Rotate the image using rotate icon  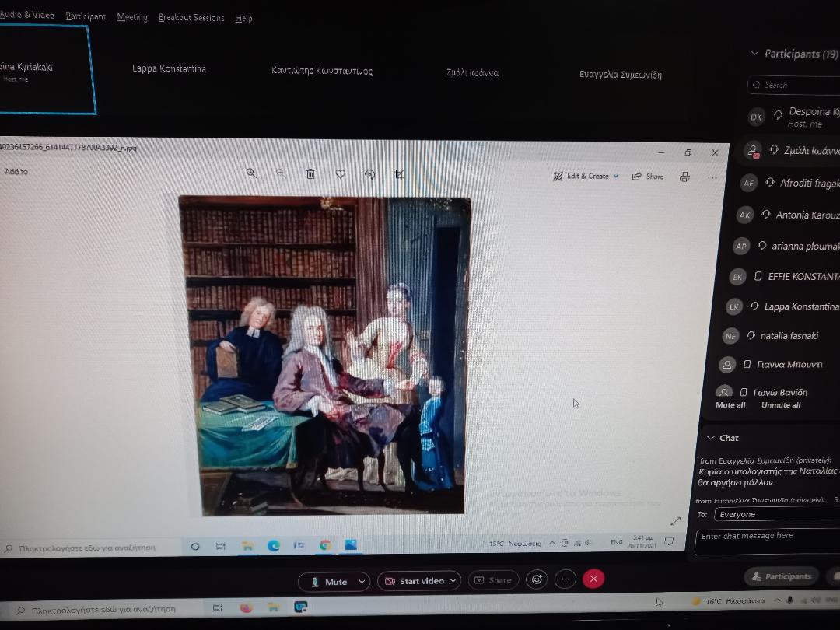[369, 174]
